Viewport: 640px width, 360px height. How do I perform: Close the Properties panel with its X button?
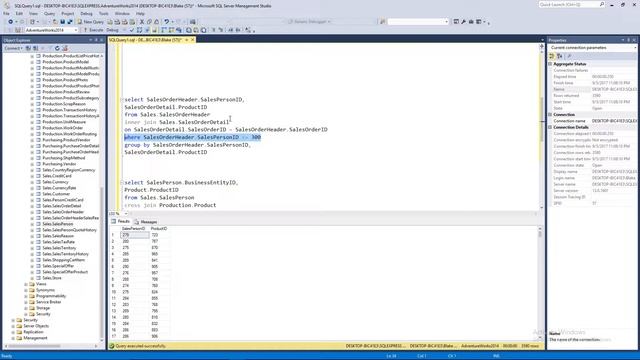(x=634, y=40)
